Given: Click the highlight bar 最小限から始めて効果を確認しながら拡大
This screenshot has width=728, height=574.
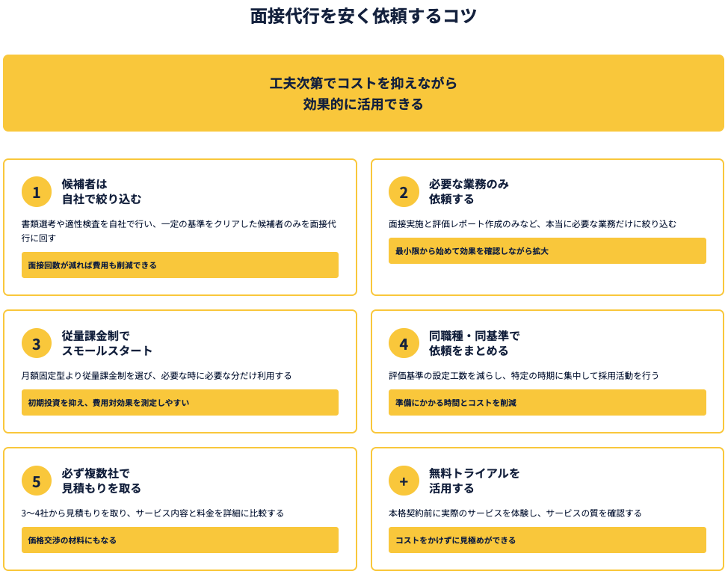Looking at the screenshot, I should [546, 251].
